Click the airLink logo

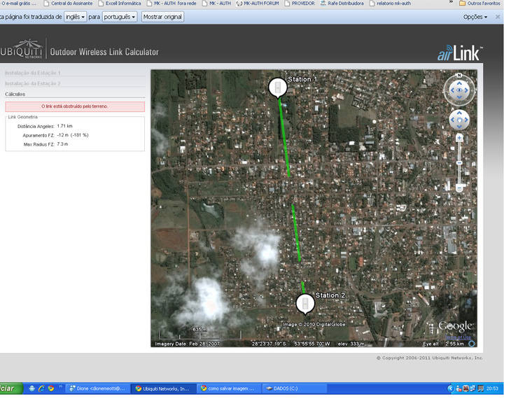pos(460,53)
